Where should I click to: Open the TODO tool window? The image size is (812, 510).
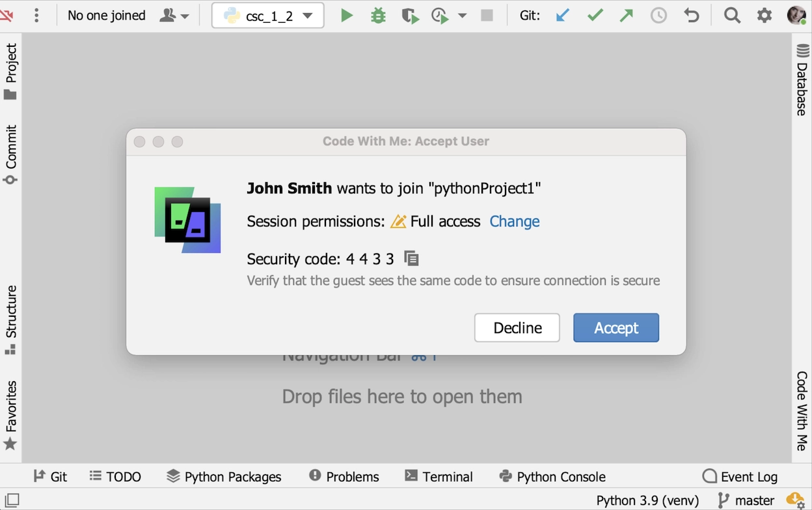[115, 477]
